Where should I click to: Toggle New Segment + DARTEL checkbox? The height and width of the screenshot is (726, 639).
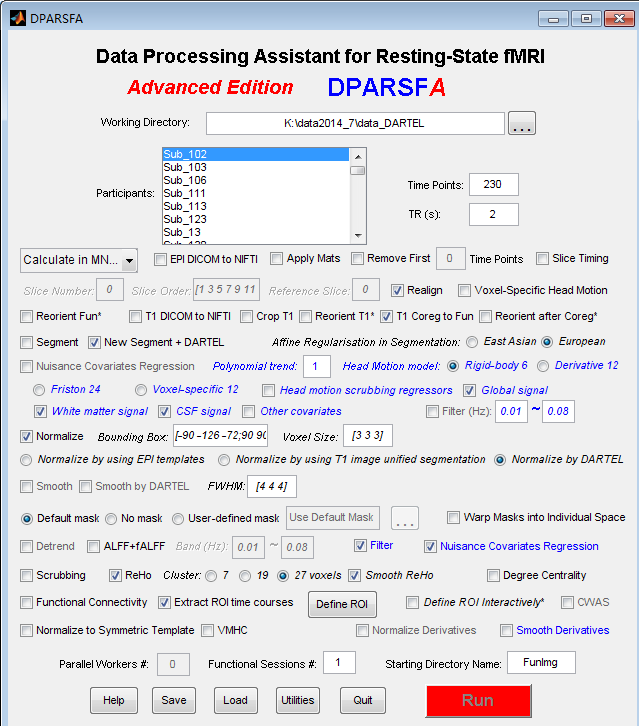[94, 342]
